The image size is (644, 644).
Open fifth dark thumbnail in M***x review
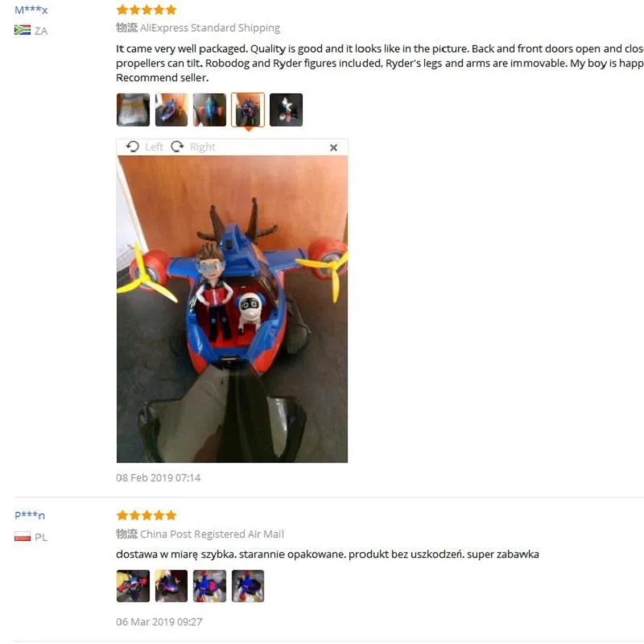coord(286,109)
